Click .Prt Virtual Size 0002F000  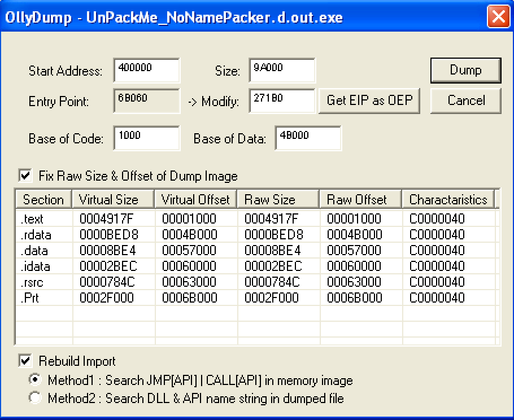[107, 297]
